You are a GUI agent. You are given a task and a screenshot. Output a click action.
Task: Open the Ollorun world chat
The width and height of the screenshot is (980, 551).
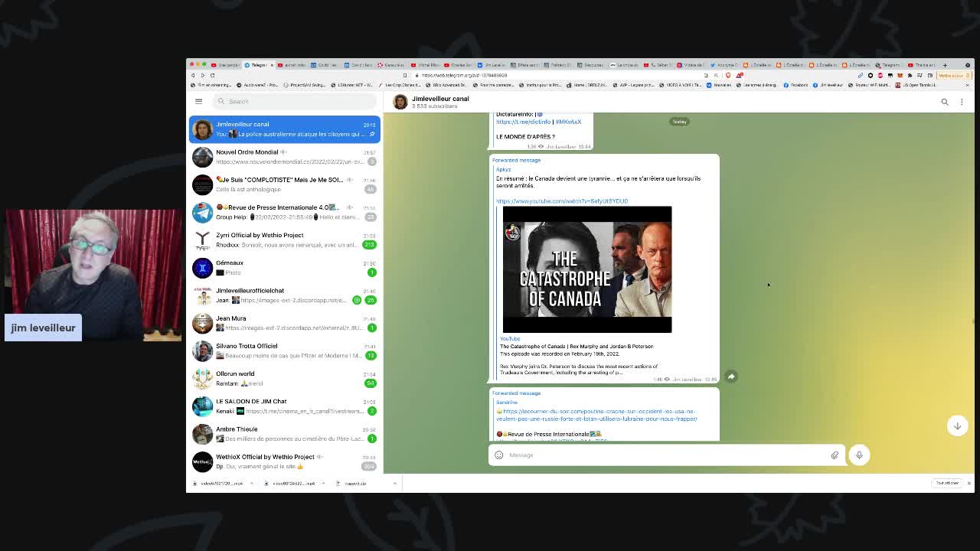(x=284, y=378)
